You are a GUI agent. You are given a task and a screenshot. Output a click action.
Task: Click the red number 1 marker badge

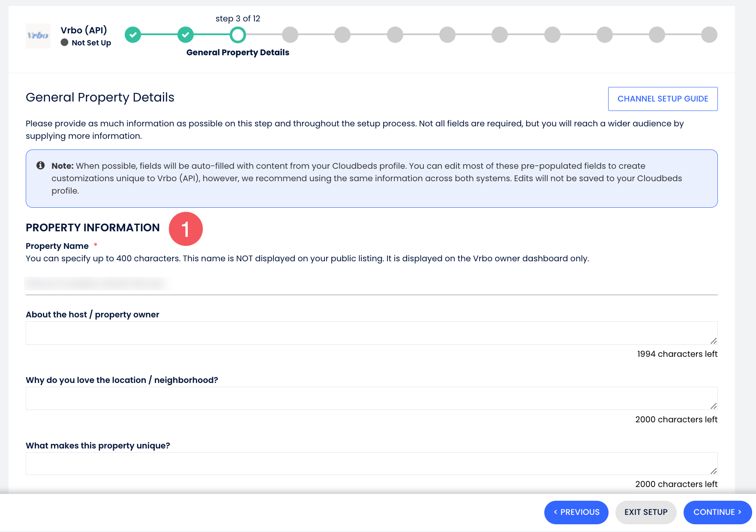coord(186,229)
